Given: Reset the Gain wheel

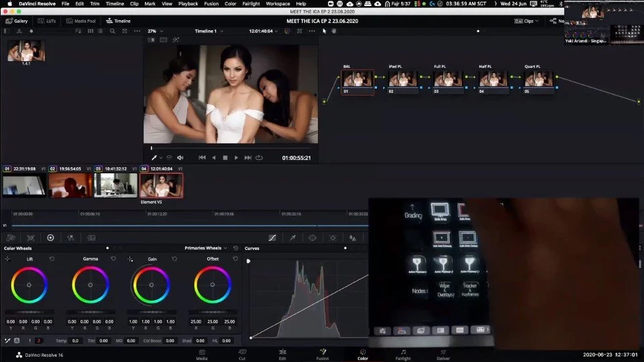Looking at the screenshot, I should click(174, 259).
